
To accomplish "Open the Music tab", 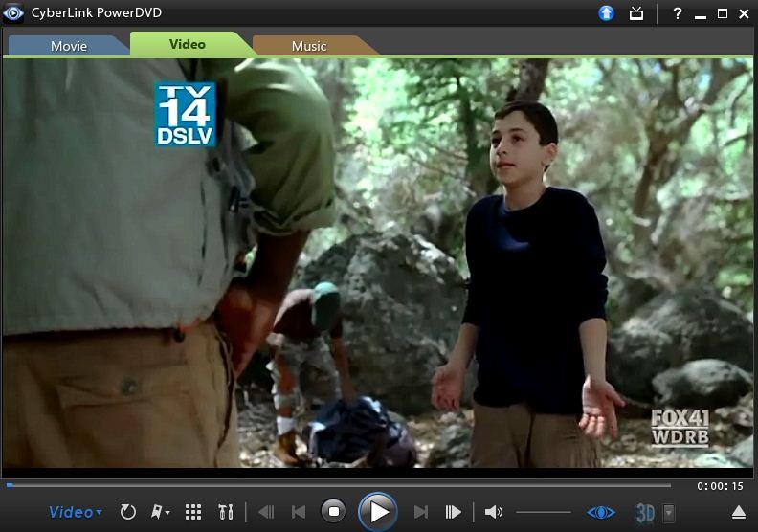I will pos(309,46).
